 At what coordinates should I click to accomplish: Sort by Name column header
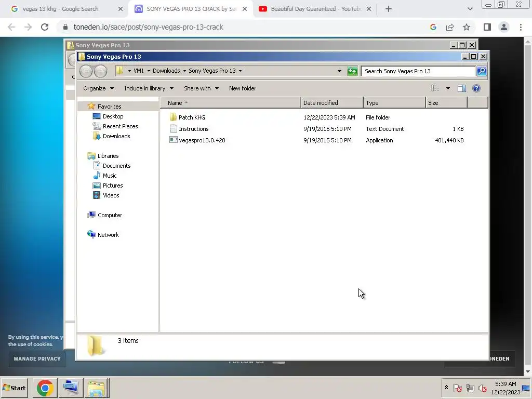click(x=230, y=103)
